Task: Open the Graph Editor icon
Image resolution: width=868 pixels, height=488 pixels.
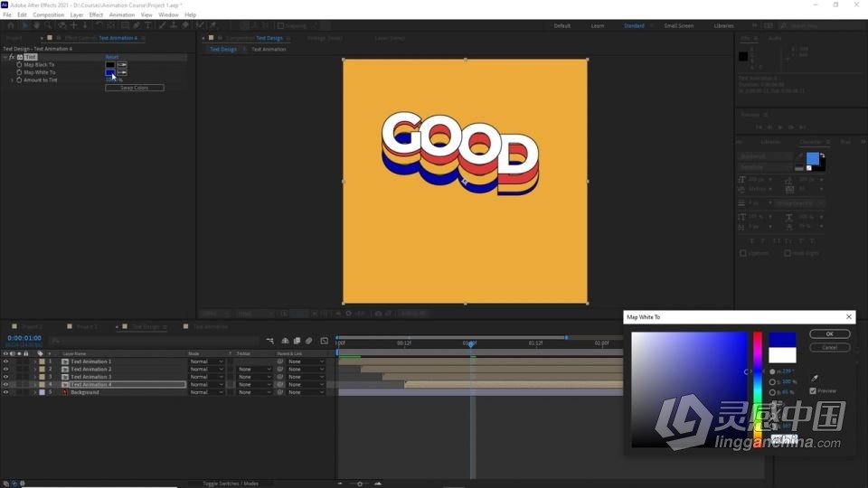Action: [325, 341]
